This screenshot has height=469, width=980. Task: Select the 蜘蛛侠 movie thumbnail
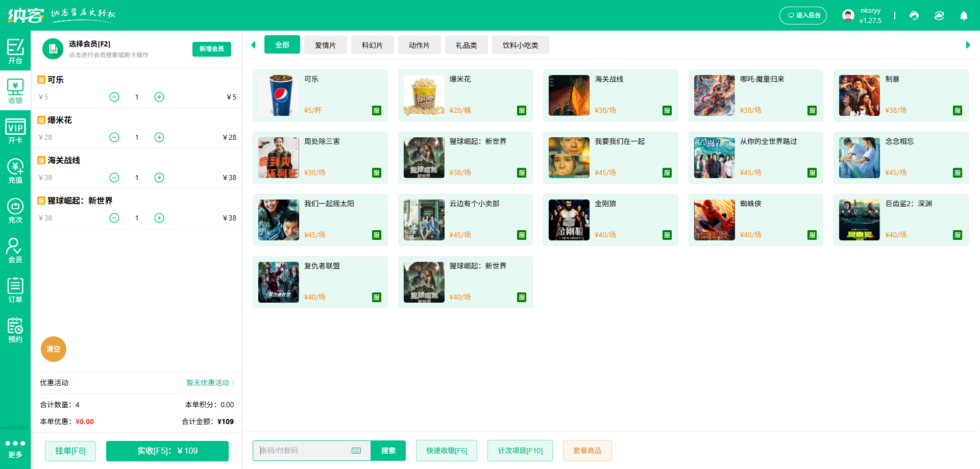(x=714, y=220)
